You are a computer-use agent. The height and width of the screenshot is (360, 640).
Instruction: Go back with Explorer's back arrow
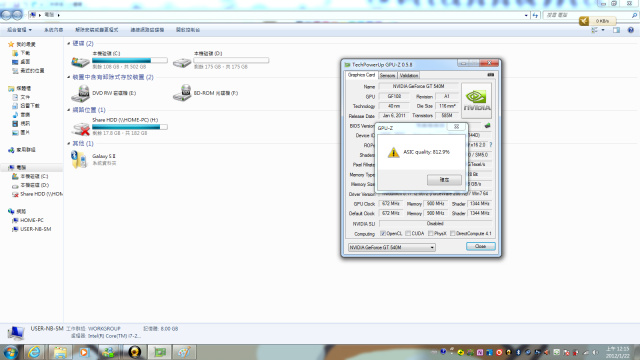pyautogui.click(x=6, y=15)
